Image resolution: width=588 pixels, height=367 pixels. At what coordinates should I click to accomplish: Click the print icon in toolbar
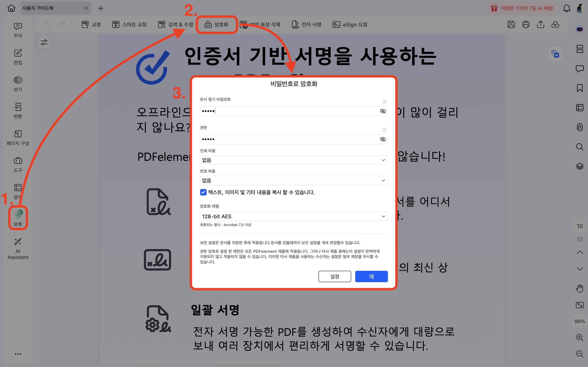click(526, 24)
